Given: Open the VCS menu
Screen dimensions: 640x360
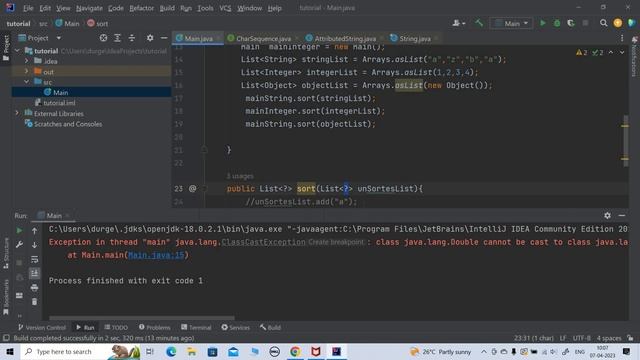Looking at the screenshot, I should [225, 8].
